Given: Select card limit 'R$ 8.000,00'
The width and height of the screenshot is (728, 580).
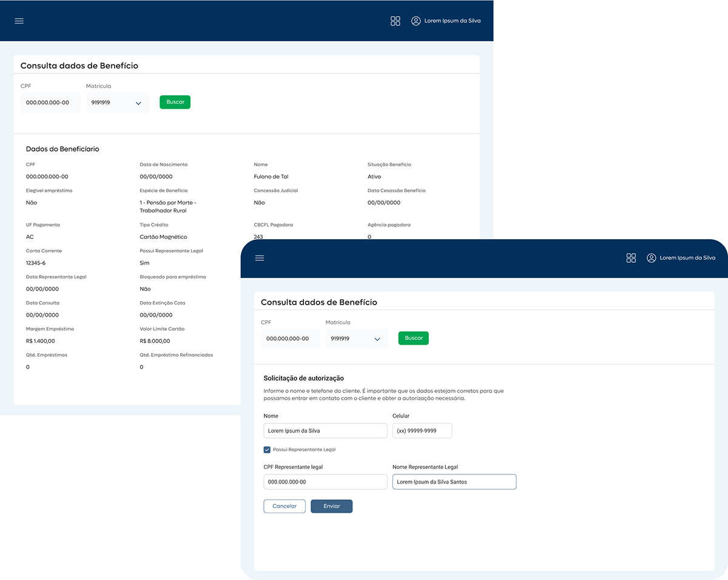Looking at the screenshot, I should pos(155,341).
